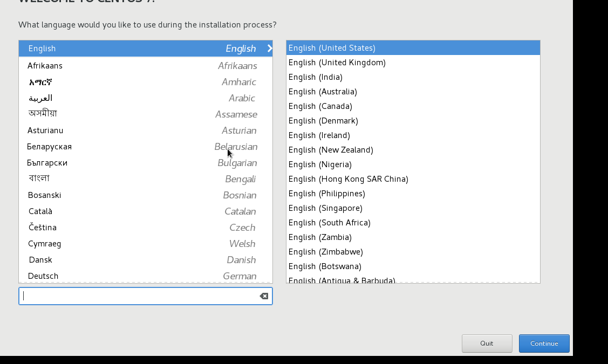
Task: Select Belarusian language row
Action: coord(146,147)
